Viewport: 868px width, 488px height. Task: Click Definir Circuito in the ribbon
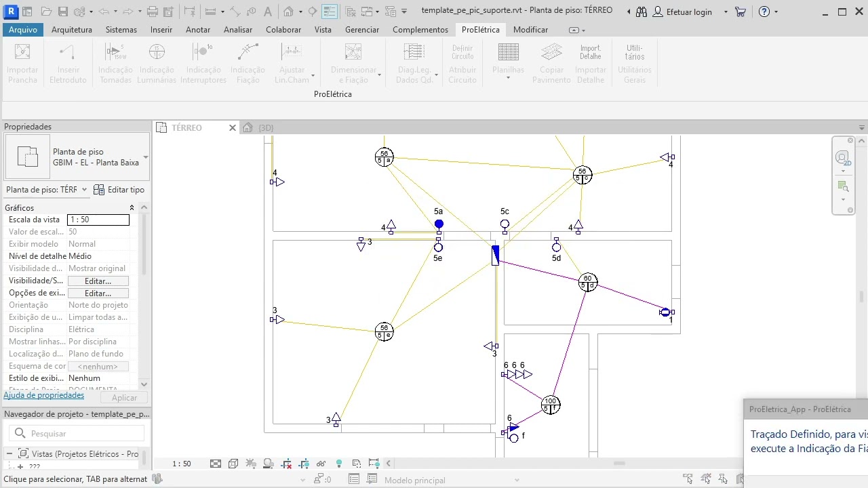[462, 52]
